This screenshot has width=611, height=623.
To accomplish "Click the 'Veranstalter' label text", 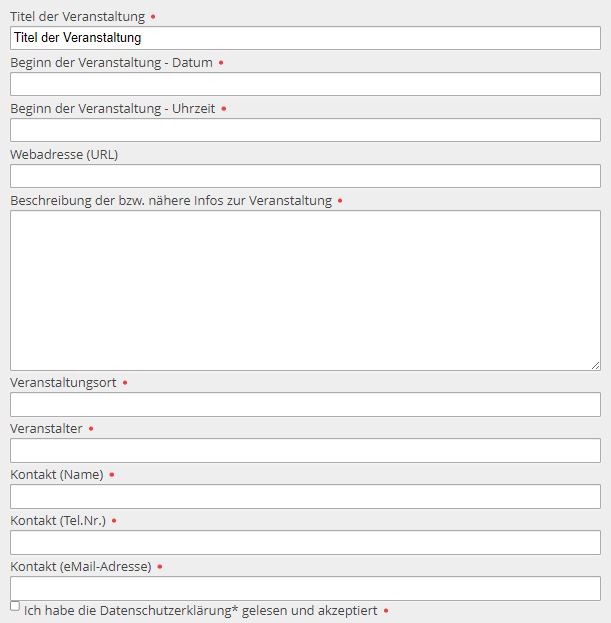I will [46, 429].
